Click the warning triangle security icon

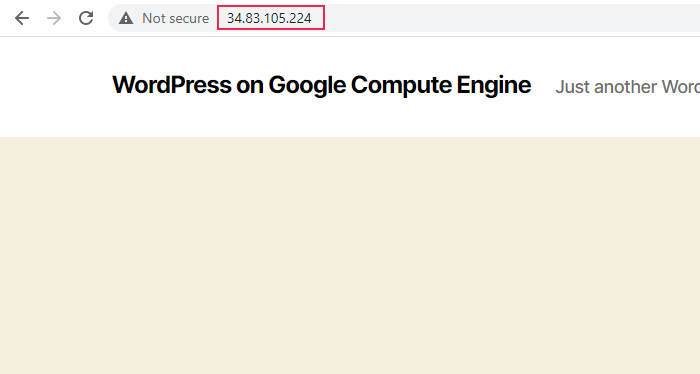tap(126, 18)
